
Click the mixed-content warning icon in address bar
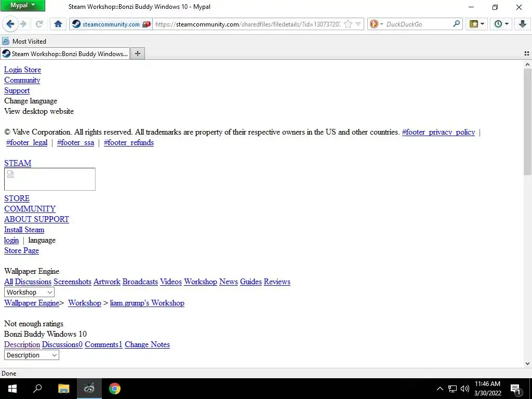pyautogui.click(x=146, y=24)
